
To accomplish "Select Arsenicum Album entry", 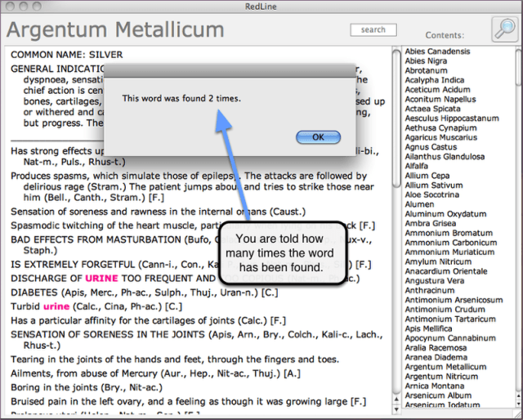I will point(438,395).
